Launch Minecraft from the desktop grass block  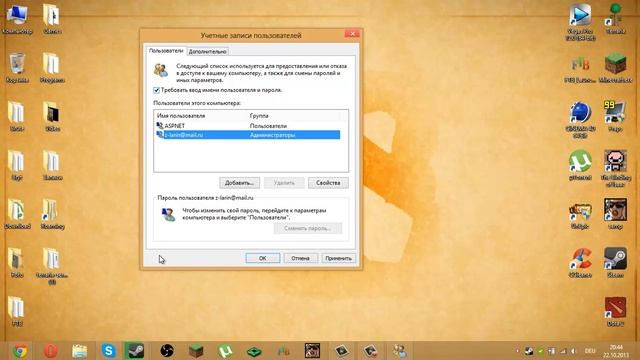(615, 68)
